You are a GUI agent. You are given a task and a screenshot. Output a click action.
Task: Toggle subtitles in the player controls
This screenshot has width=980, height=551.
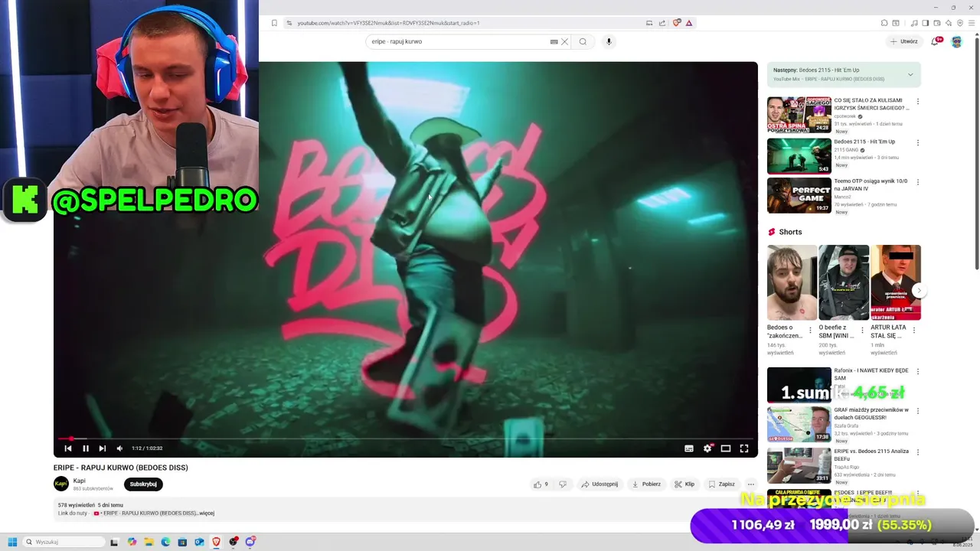(689, 448)
